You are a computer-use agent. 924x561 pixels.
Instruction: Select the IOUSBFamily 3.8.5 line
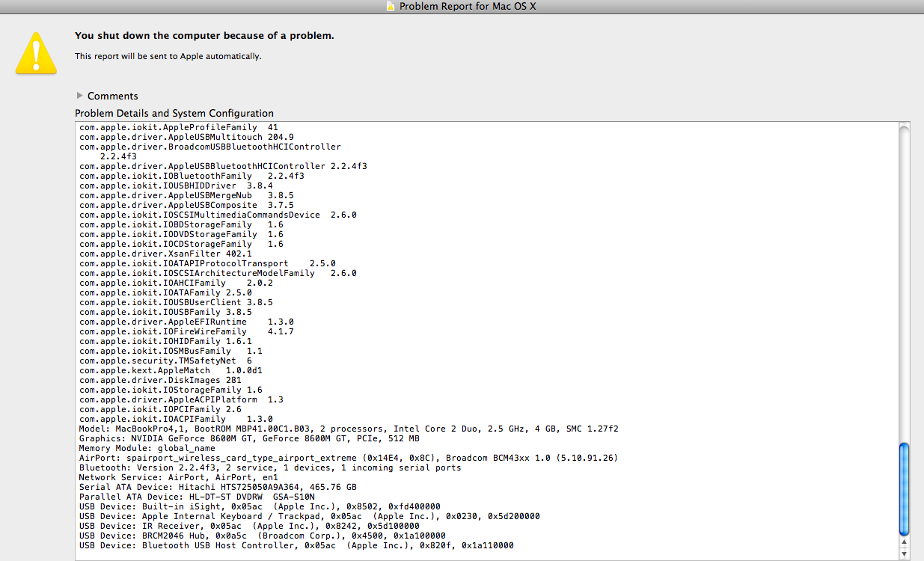(x=165, y=312)
